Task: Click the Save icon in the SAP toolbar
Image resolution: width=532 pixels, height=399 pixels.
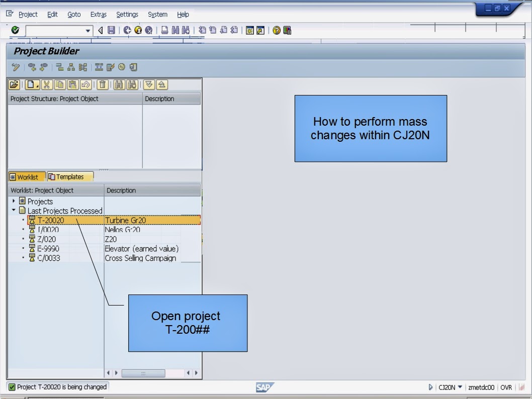Action: coord(110,31)
